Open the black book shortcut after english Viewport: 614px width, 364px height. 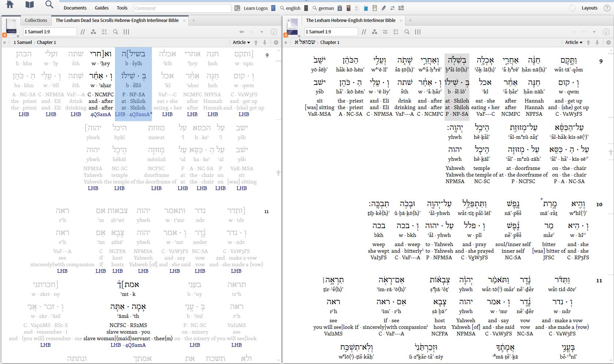tap(306, 8)
